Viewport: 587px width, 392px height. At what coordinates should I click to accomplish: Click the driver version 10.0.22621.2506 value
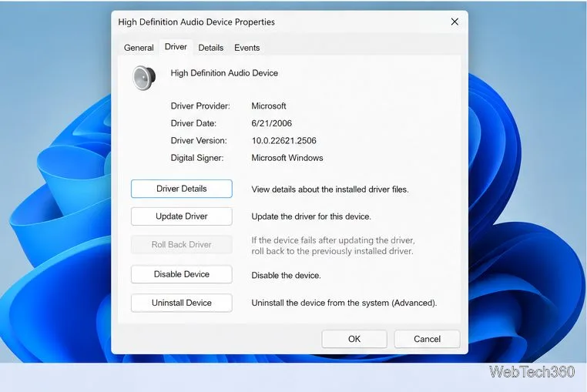click(x=283, y=141)
